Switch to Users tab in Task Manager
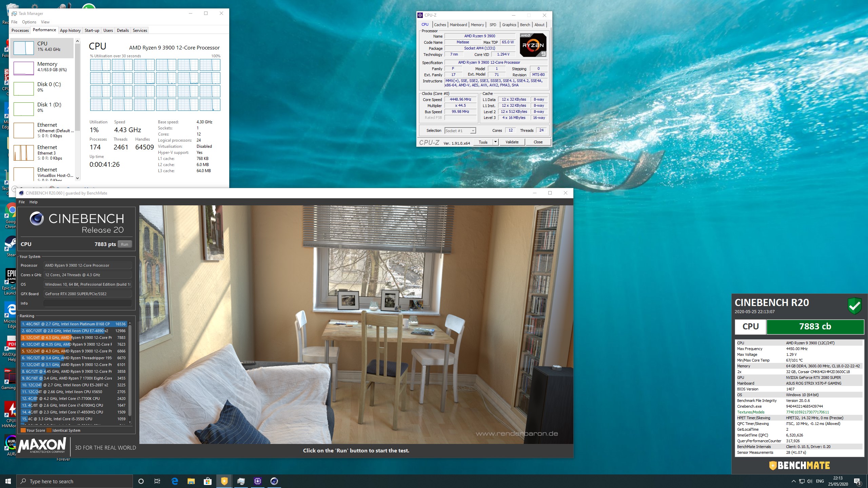Screen dimensions: 868x488 108,30
